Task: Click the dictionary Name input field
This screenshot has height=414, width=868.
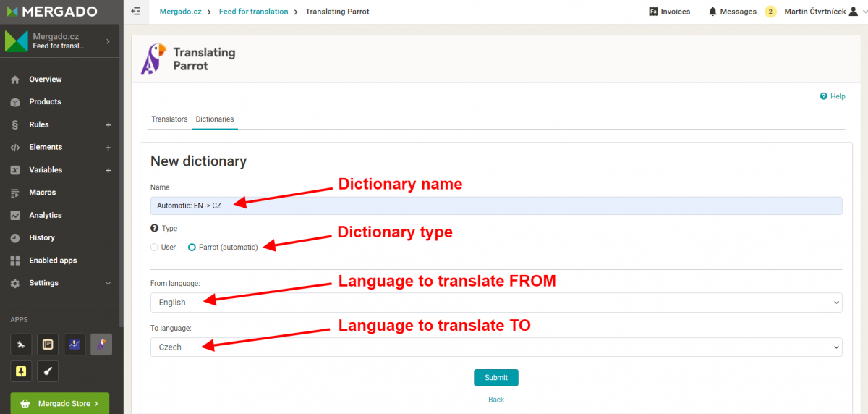Action: (x=496, y=206)
